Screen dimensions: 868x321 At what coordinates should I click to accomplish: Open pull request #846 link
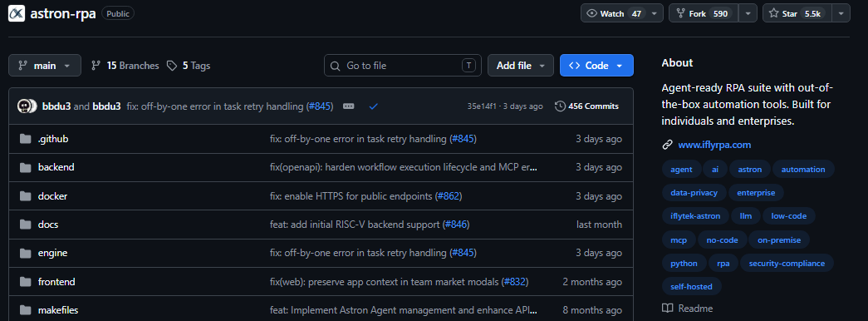click(456, 225)
